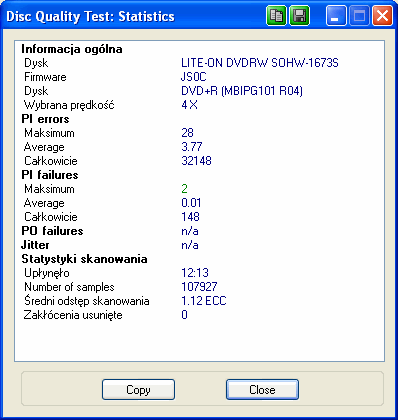The height and width of the screenshot is (420, 398).
Task: Click the Wybrana prędkość label
Action: pos(69,105)
